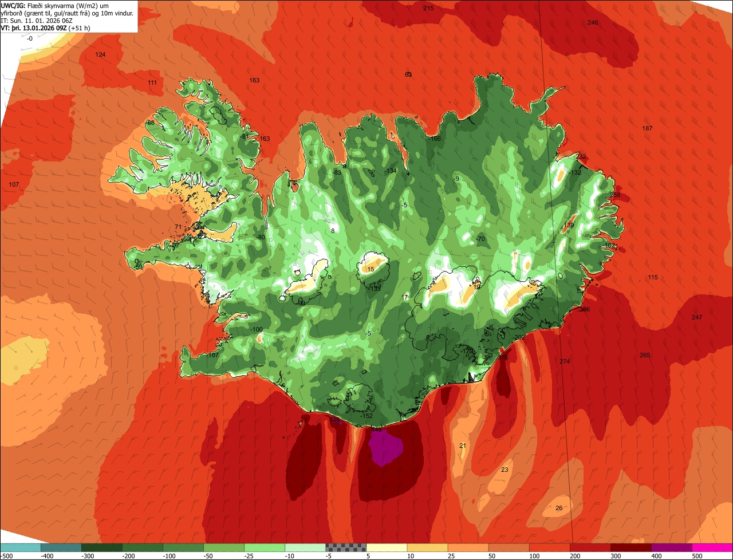Click the legend label -25
Screen dimensions: 733x560
pyautogui.click(x=249, y=555)
